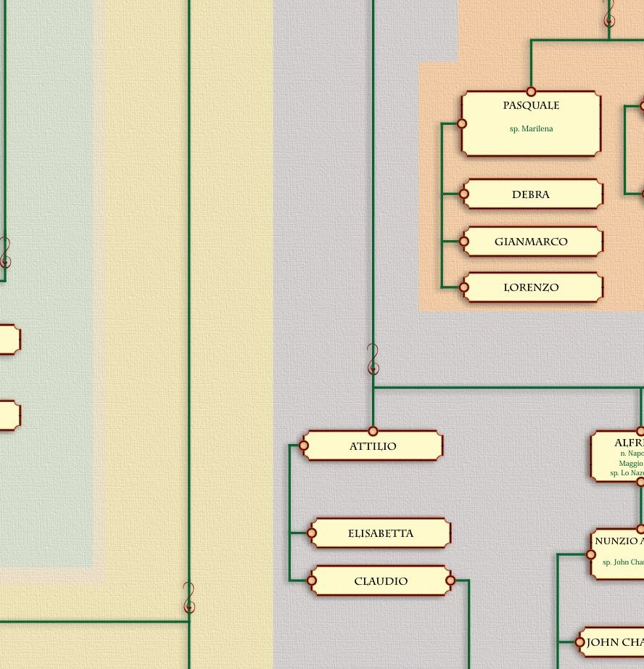Click connector circle left of ELISABETTA
Screen dimensions: 644x669
(x=312, y=533)
